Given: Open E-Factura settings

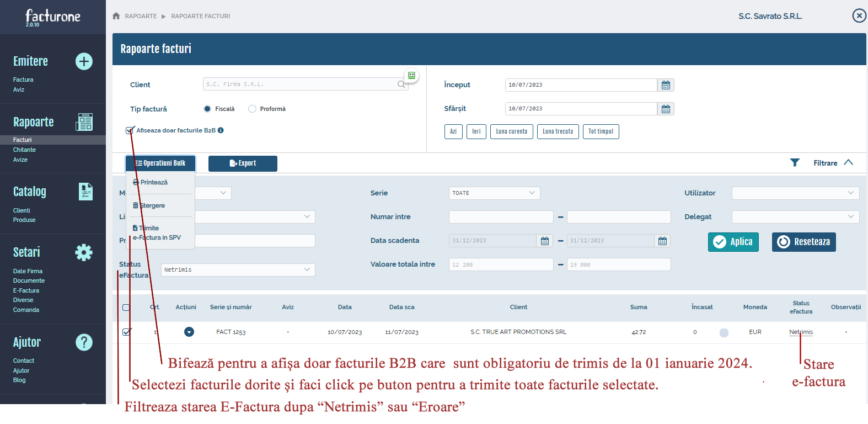Looking at the screenshot, I should point(26,290).
